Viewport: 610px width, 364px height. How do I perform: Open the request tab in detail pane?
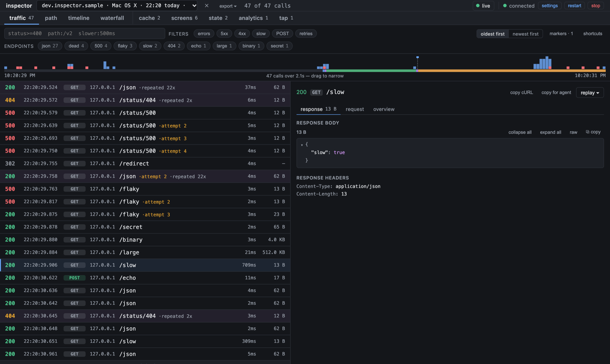coord(355,109)
